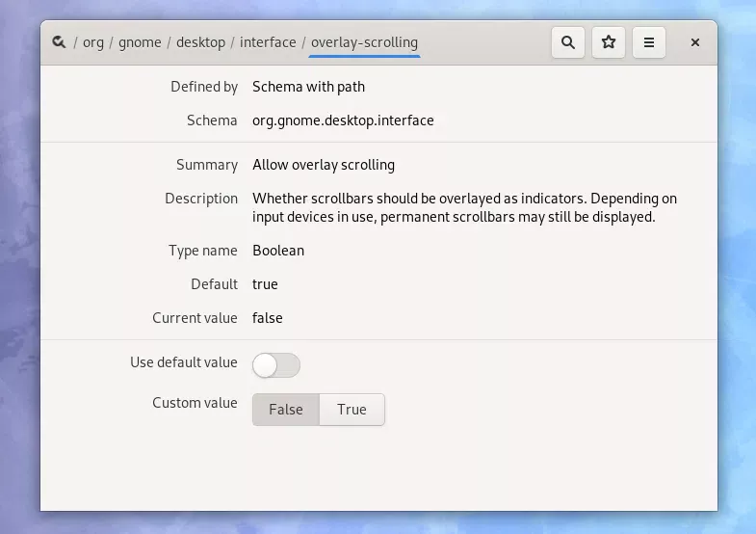The image size is (756, 534).
Task: Click the Defined by label
Action: [204, 87]
